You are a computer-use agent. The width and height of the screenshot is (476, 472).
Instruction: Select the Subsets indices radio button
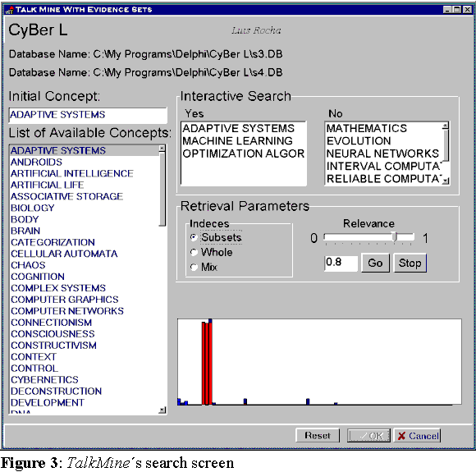coord(194,237)
